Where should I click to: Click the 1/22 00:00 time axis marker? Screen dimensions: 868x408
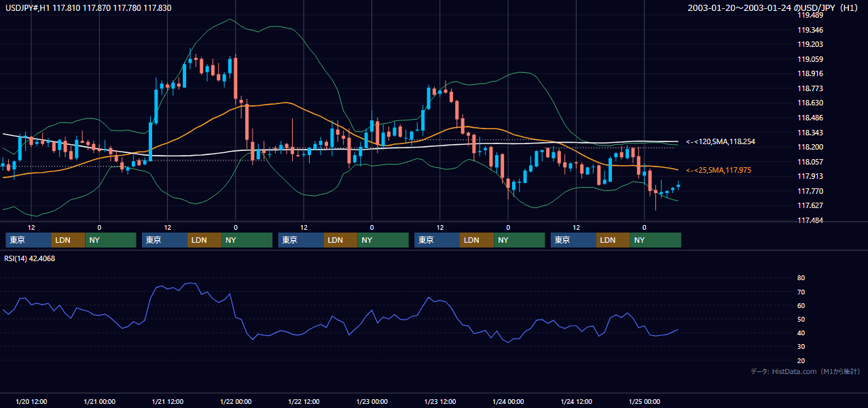(236, 402)
